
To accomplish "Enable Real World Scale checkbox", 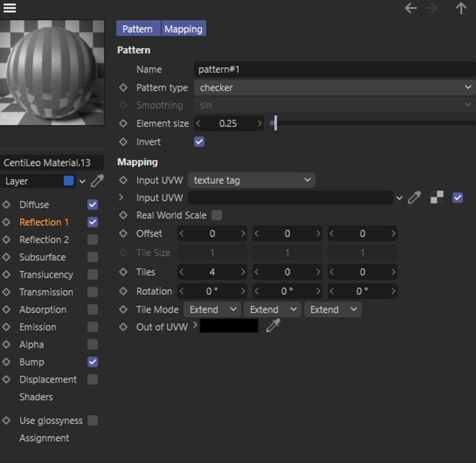I will (217, 215).
